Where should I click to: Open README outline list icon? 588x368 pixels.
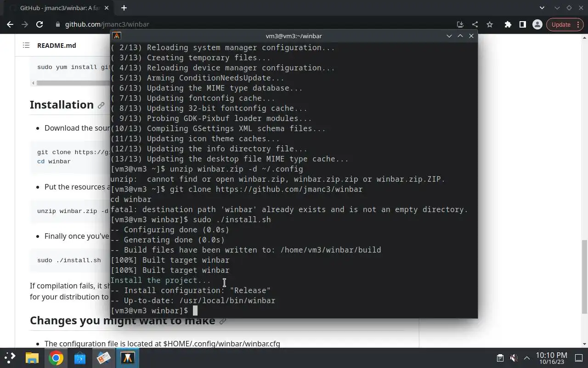coord(26,45)
